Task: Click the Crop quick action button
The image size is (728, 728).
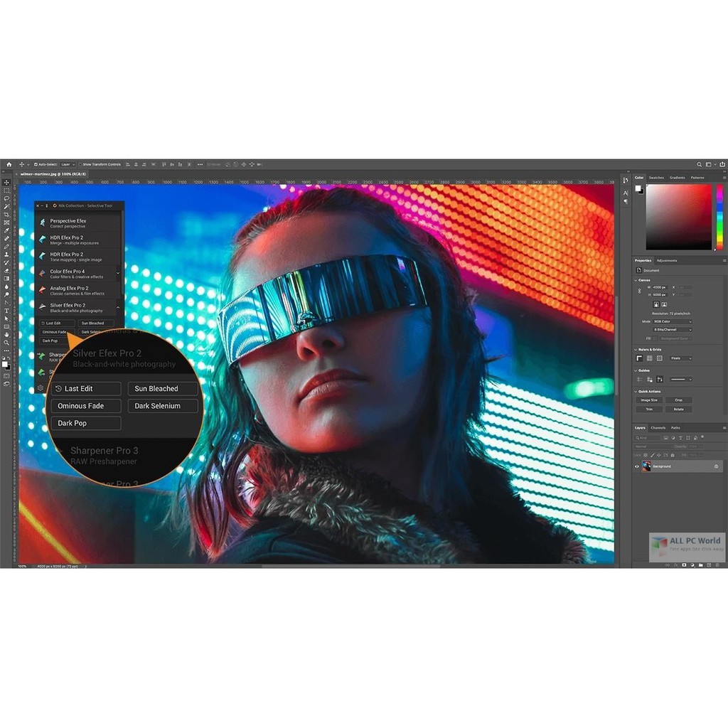Action: (680, 400)
